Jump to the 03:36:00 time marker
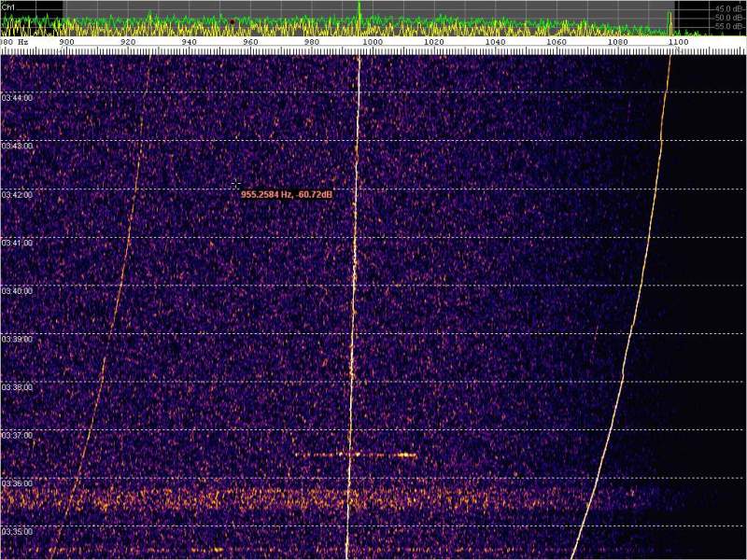 18,483
